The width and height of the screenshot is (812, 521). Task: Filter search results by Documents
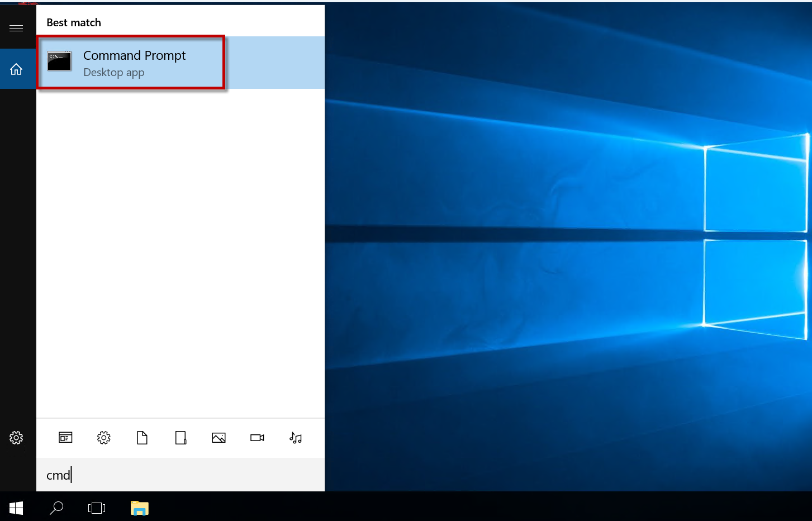pos(143,438)
